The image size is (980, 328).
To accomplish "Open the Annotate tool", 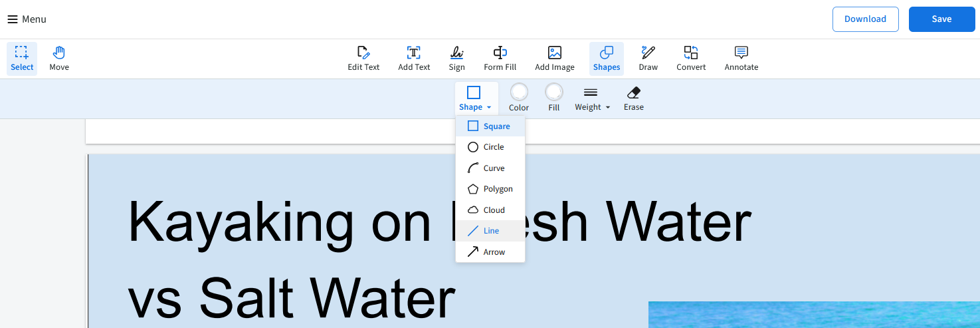I will click(741, 59).
